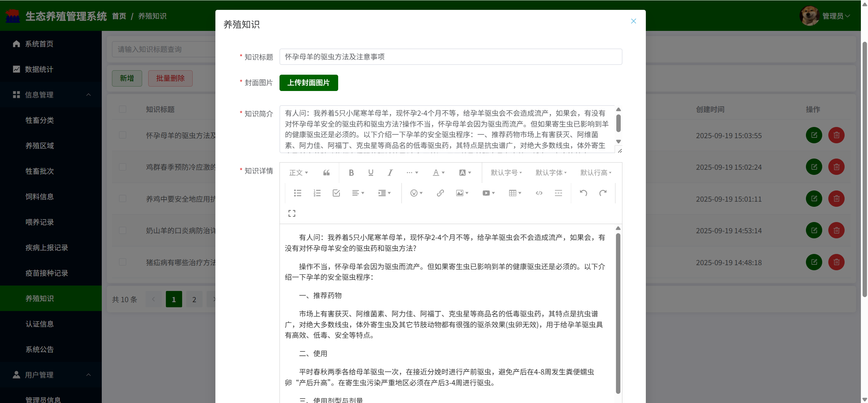This screenshot has height=403, width=868.
Task: Click the 知识标题 input field
Action: pos(450,57)
